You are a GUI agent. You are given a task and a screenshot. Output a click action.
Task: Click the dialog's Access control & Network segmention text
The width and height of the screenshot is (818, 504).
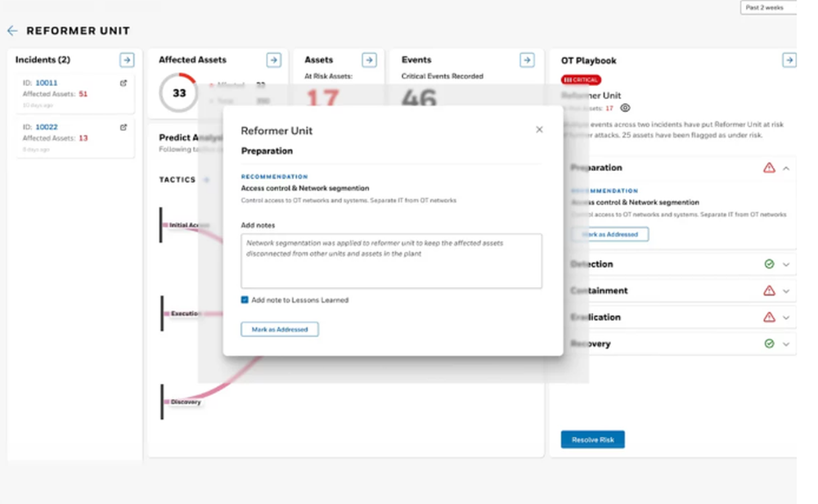tap(304, 188)
